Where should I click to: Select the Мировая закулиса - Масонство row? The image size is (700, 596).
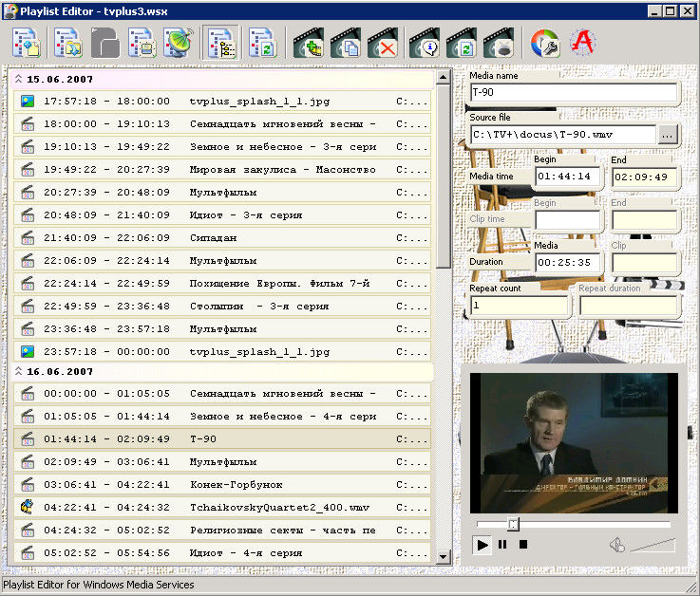(222, 170)
